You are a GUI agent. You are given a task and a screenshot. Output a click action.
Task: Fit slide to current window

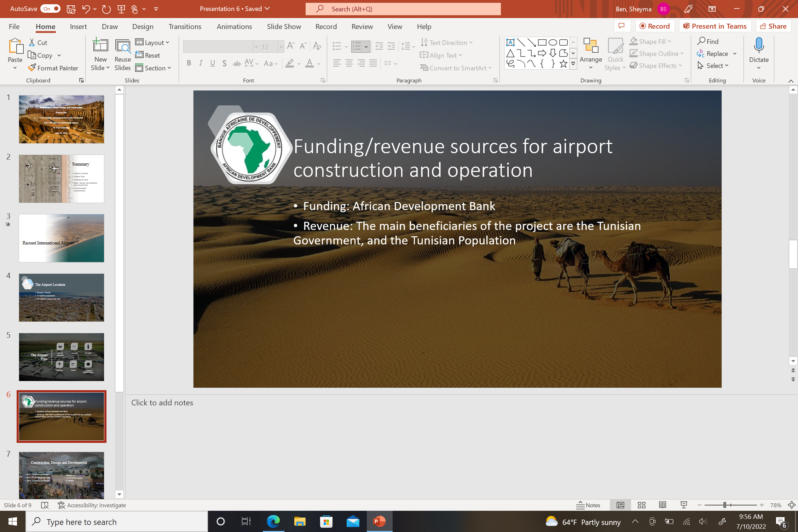click(x=792, y=505)
